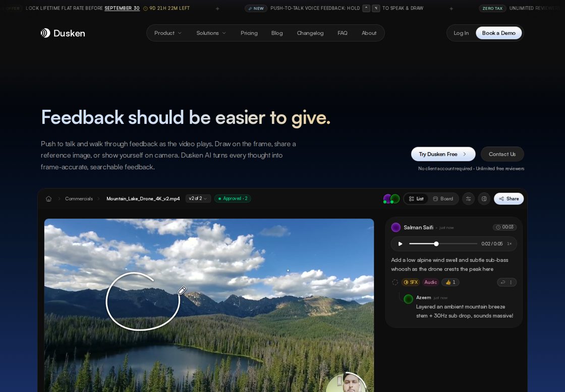The width and height of the screenshot is (565, 392).
Task: Click the Share button
Action: [509, 199]
